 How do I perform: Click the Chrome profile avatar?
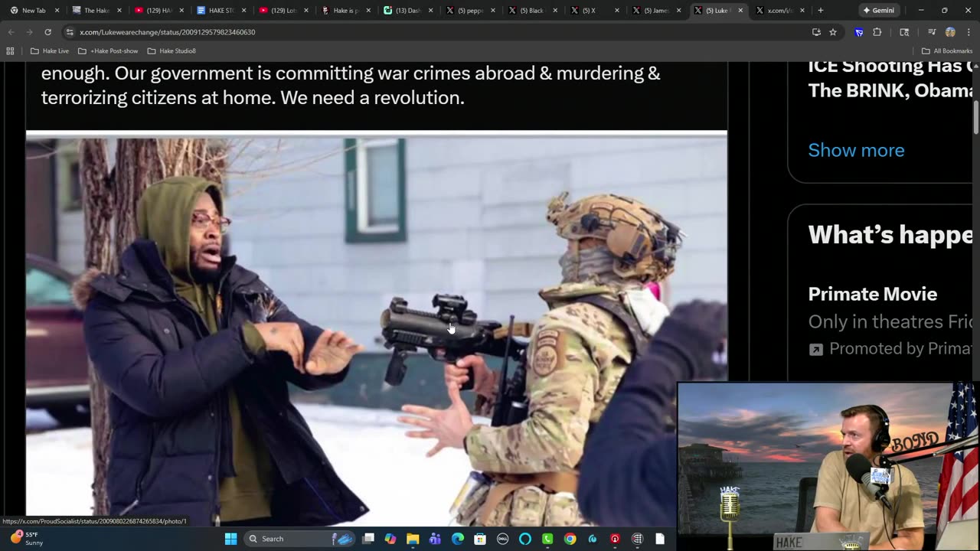[x=950, y=32]
